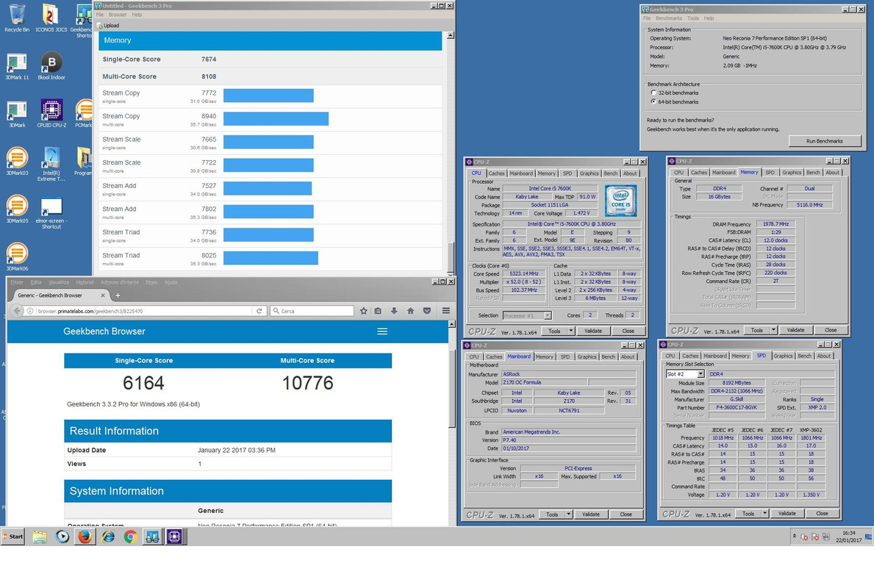This screenshot has width=874, height=588.
Task: Click Part Number F4-3600C17-8GVK field
Action: click(737, 407)
